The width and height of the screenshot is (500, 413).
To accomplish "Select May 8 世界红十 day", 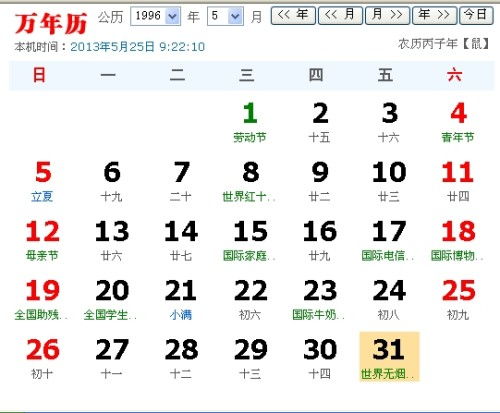I will pos(250,182).
